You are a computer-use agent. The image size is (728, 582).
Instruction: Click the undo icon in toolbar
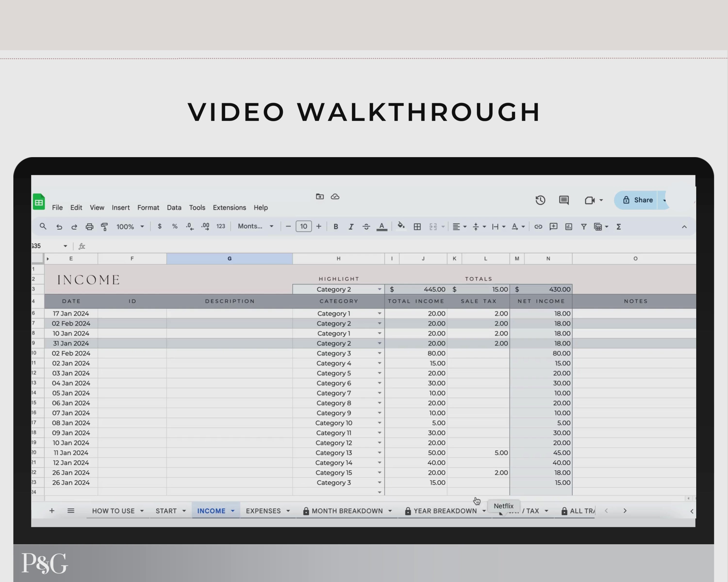pos(59,227)
